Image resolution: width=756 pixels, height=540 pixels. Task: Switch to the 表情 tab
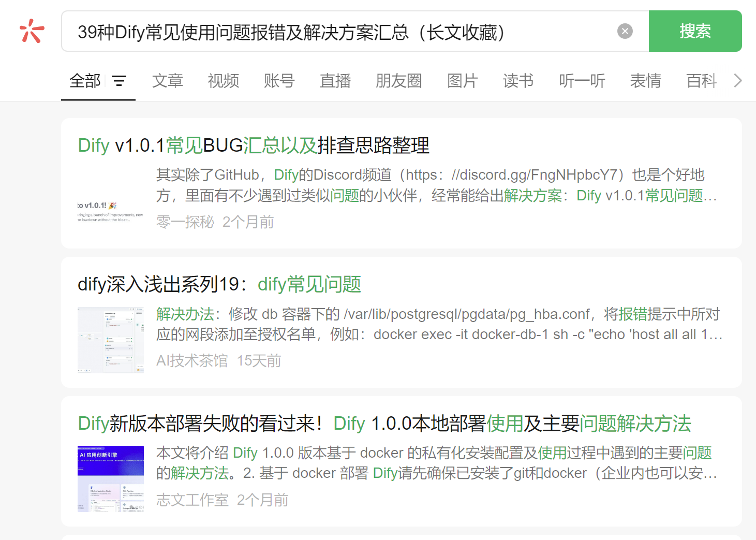click(646, 81)
